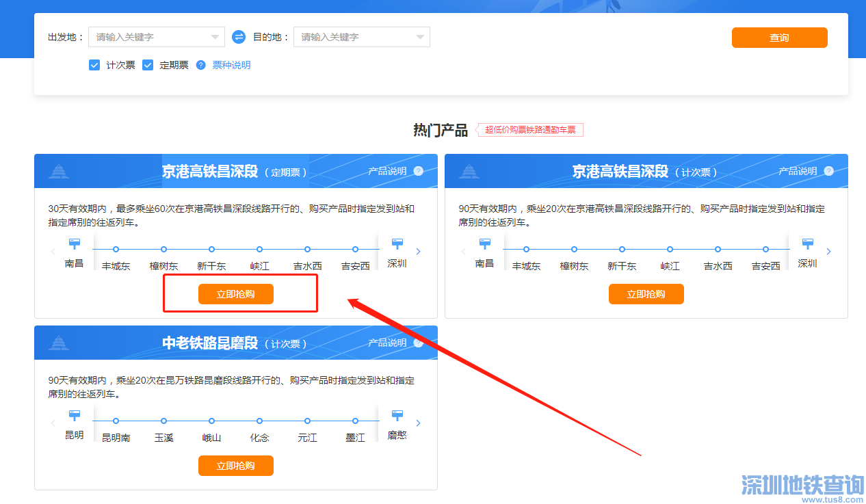Viewport: 866px width, 504px height.
Task: Show next stations in 定期票 card
Action: coord(419,252)
